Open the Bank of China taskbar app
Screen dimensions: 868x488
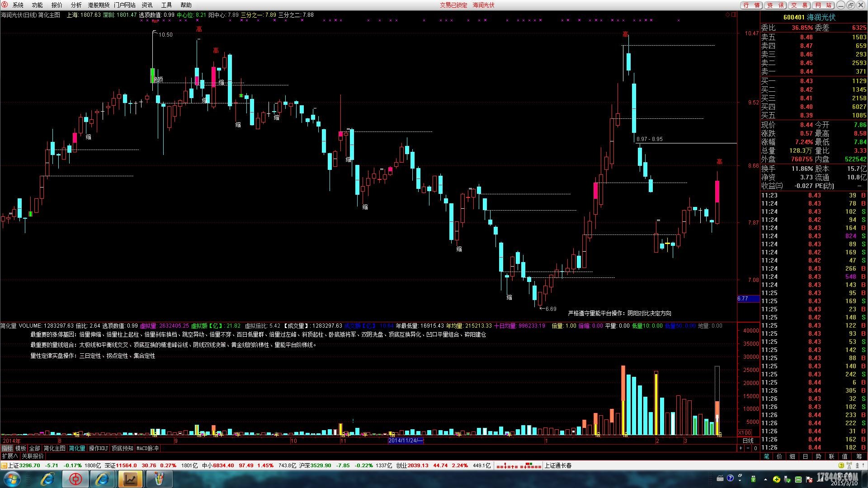point(75,479)
